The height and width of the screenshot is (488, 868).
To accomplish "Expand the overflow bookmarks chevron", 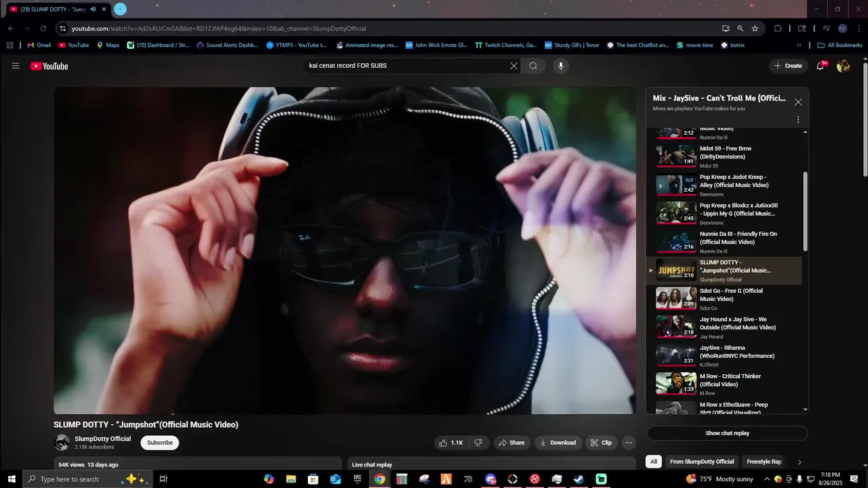I will click(799, 45).
